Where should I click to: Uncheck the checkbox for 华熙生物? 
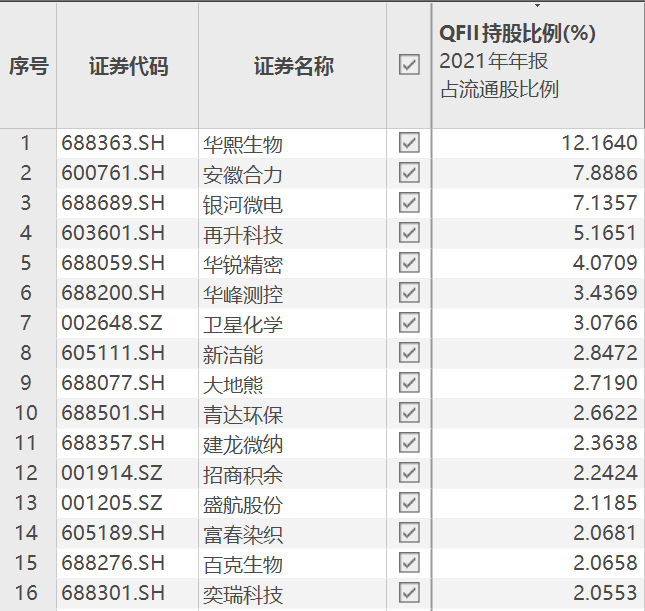tap(408, 143)
